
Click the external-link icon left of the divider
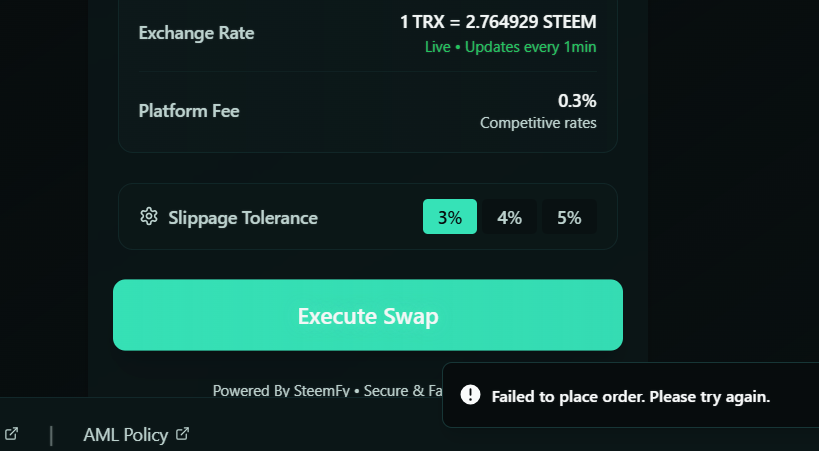(x=12, y=434)
